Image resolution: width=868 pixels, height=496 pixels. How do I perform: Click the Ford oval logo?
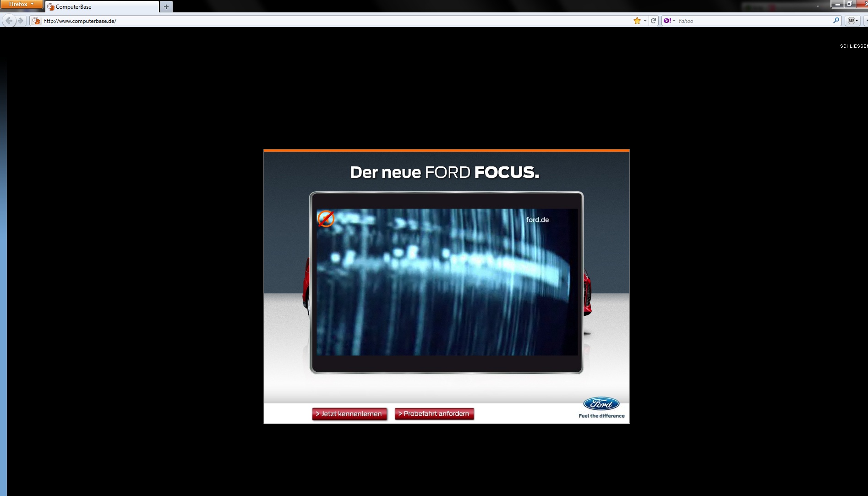601,404
